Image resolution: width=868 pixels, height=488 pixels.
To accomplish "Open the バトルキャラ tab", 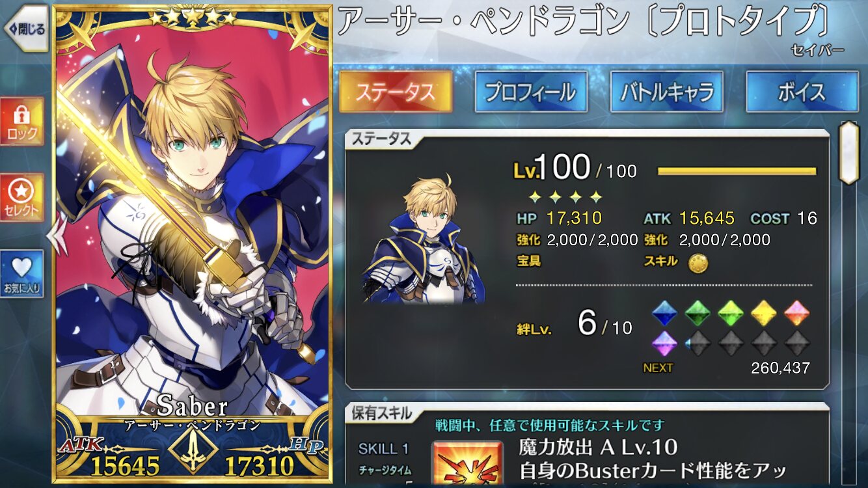I will (x=666, y=92).
